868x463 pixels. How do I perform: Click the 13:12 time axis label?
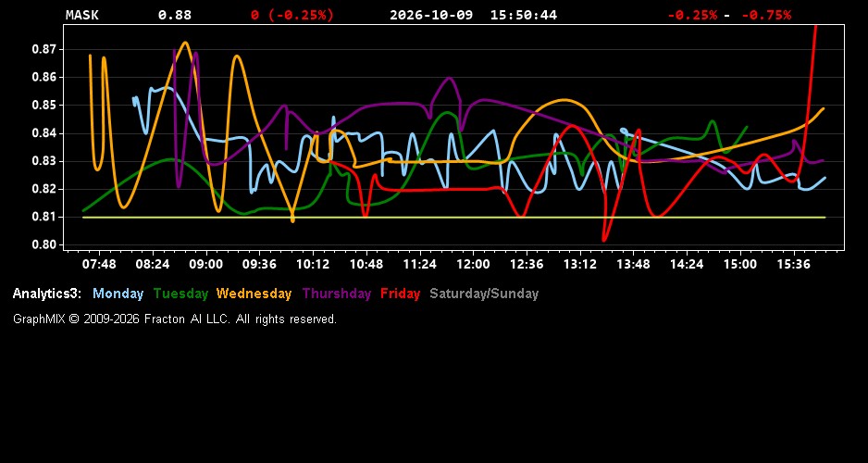(580, 264)
